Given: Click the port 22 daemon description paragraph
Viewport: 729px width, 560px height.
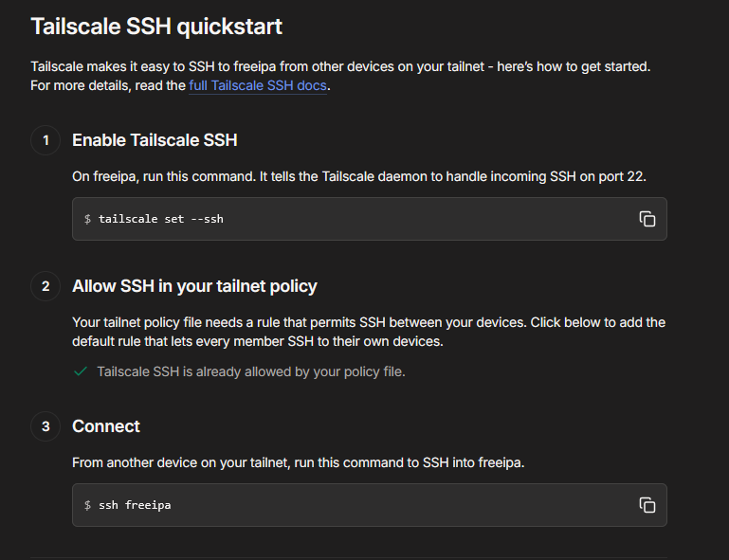Looking at the screenshot, I should tap(359, 176).
